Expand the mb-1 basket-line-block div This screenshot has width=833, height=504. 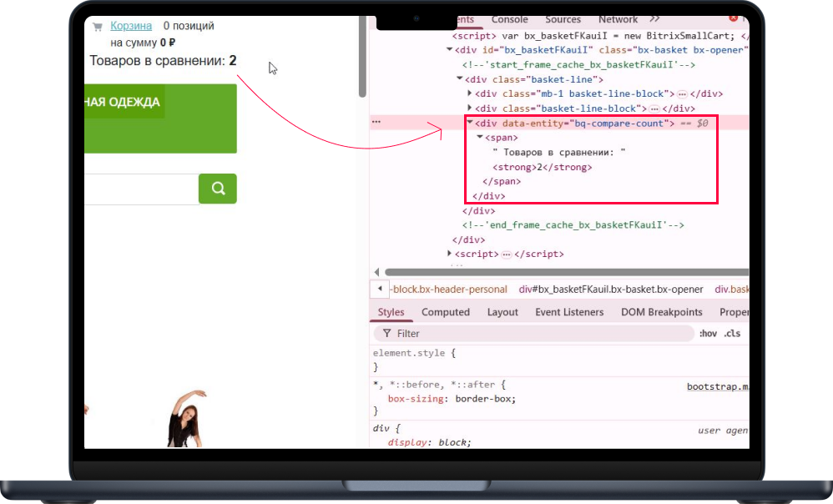point(470,94)
